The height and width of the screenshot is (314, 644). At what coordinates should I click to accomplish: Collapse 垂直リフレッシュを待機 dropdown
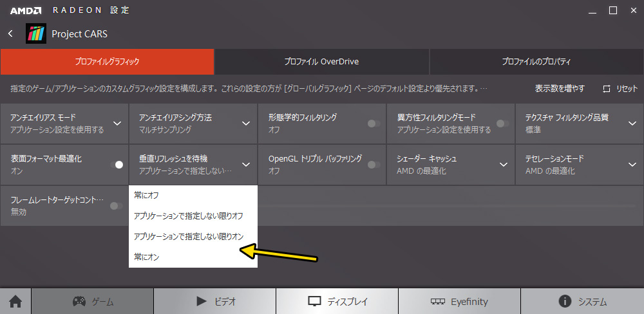tap(246, 165)
